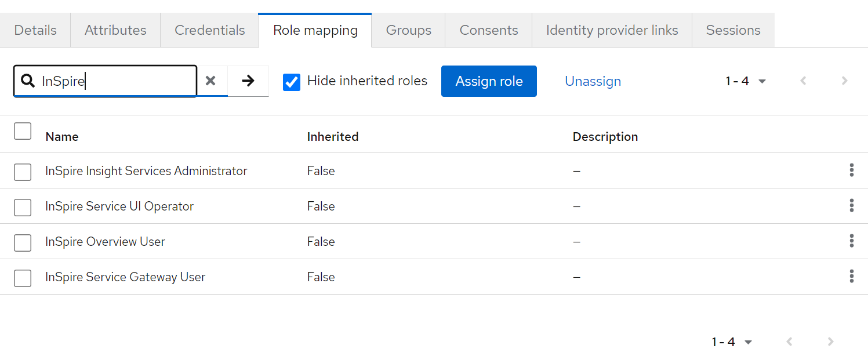The image size is (868, 363).
Task: Uncheck the Hide inherited roles checkbox
Action: 292,82
